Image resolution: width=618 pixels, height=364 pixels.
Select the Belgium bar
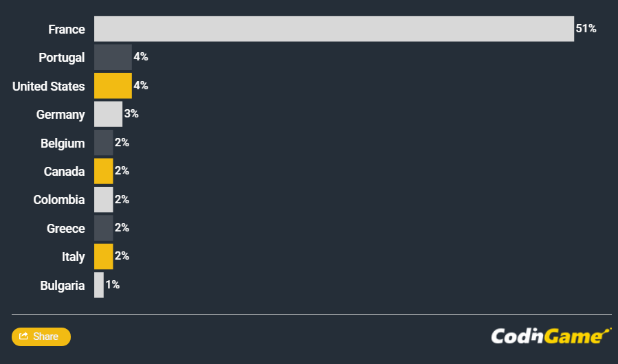click(103, 143)
